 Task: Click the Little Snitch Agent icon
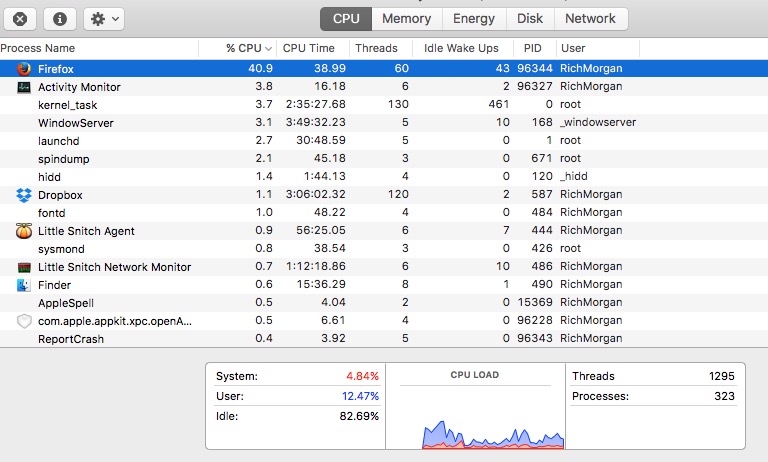(24, 231)
